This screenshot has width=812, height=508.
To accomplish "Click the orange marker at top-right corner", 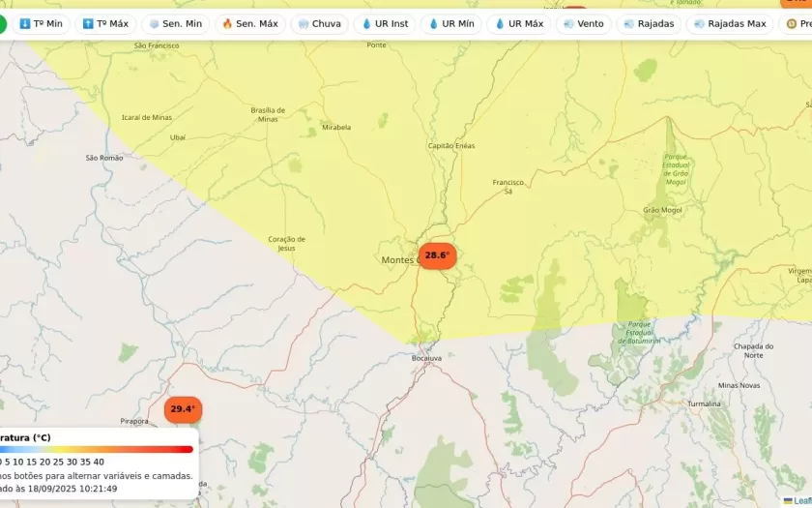I will pyautogui.click(x=797, y=3).
